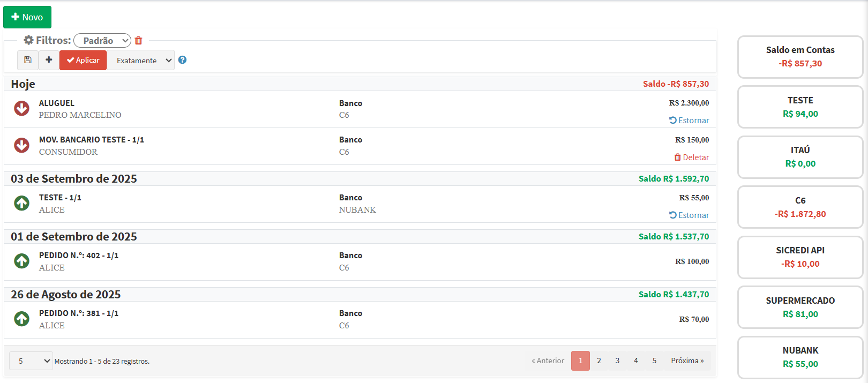The width and height of the screenshot is (868, 383).
Task: Open the records per page dropdown
Action: 31,361
